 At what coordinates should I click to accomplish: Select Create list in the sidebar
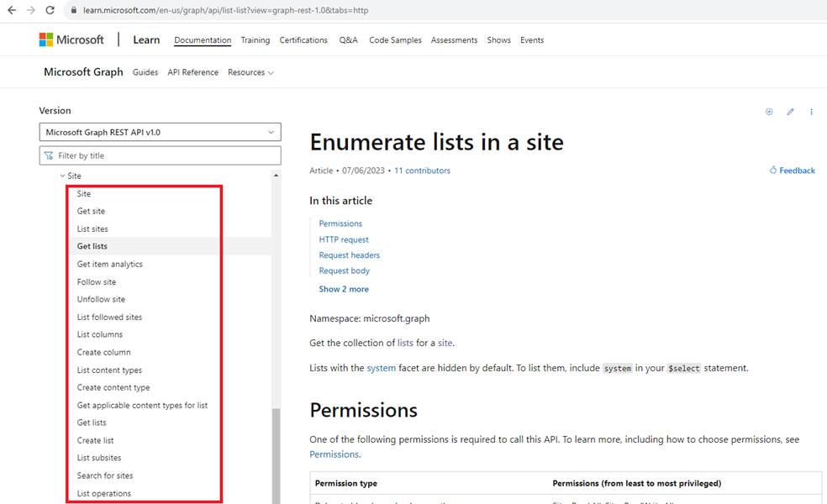(x=96, y=440)
